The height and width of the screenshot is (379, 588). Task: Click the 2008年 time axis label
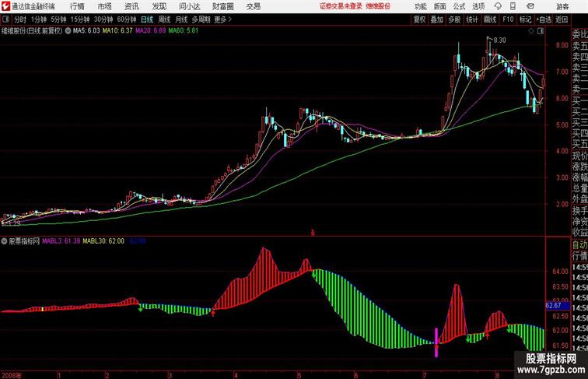click(12, 375)
